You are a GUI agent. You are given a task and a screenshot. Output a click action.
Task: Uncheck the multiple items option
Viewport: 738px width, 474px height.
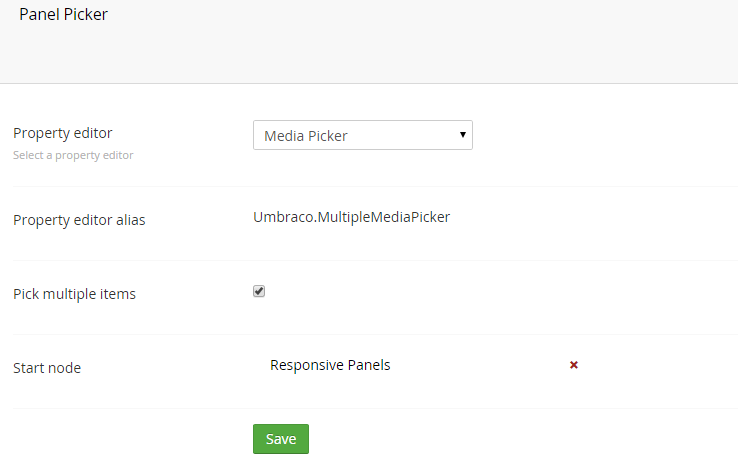pos(259,291)
